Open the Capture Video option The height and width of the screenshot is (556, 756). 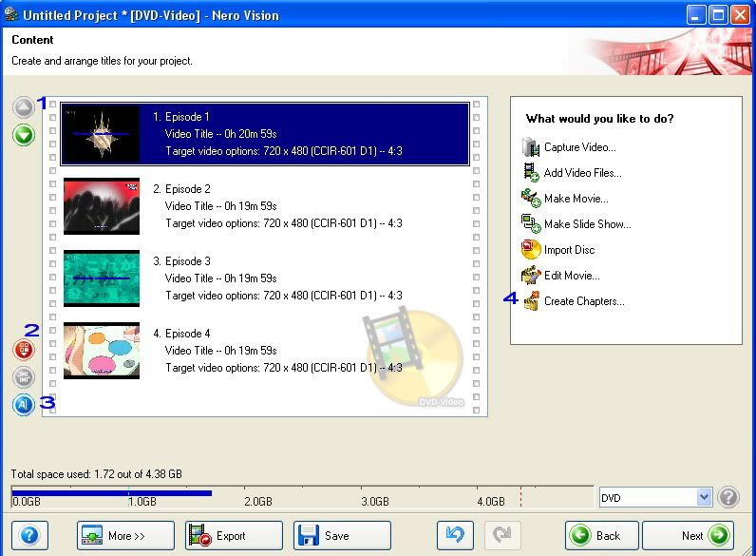[579, 147]
